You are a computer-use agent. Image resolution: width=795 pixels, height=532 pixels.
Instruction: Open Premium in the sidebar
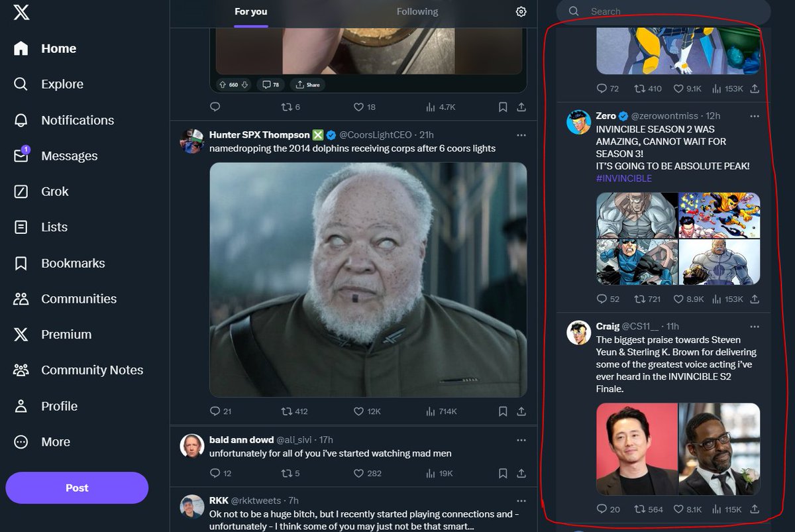point(52,335)
